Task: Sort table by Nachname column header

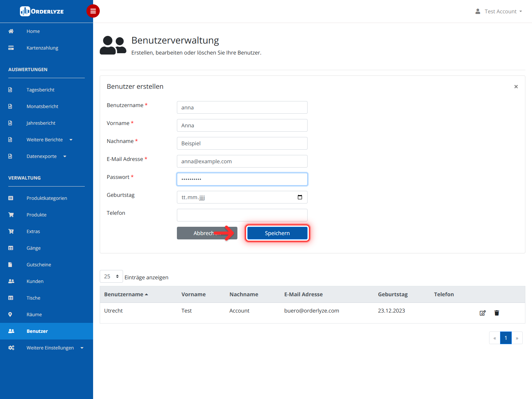Action: tap(244, 294)
